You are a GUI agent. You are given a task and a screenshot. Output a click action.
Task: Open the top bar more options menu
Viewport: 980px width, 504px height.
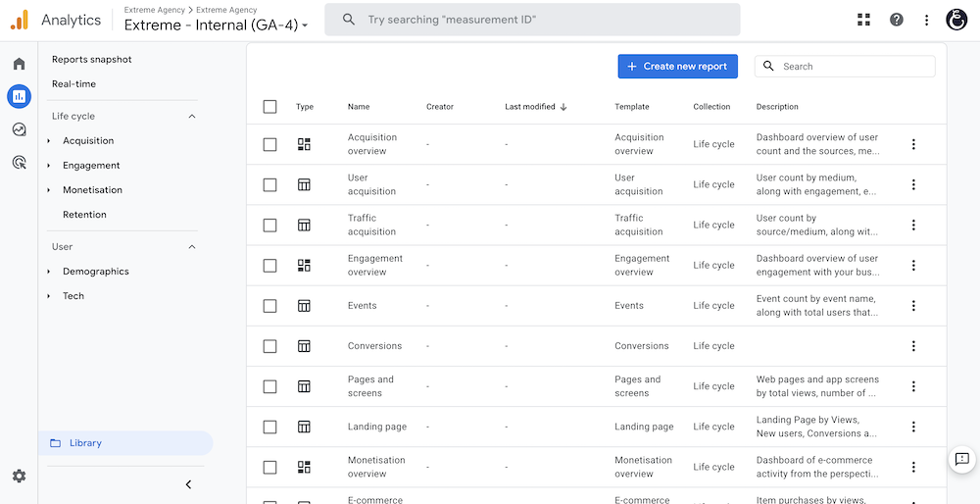point(927,20)
